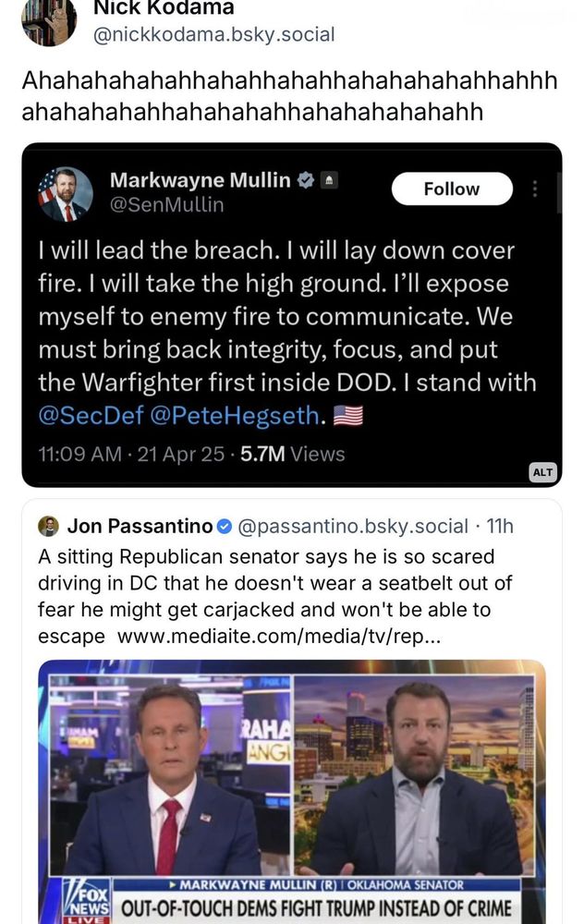Open the Fox News video thumbnail
This screenshot has height=924, width=584.
pyautogui.click(x=292, y=792)
